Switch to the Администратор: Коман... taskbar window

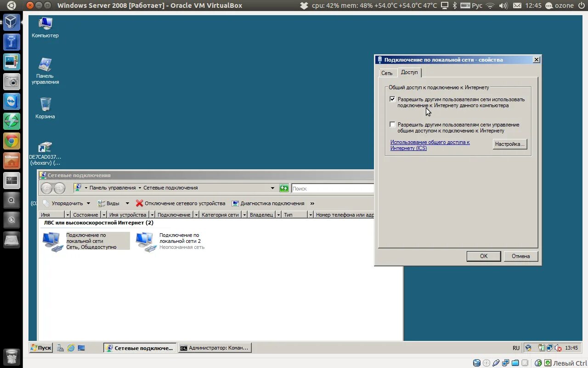(x=215, y=348)
